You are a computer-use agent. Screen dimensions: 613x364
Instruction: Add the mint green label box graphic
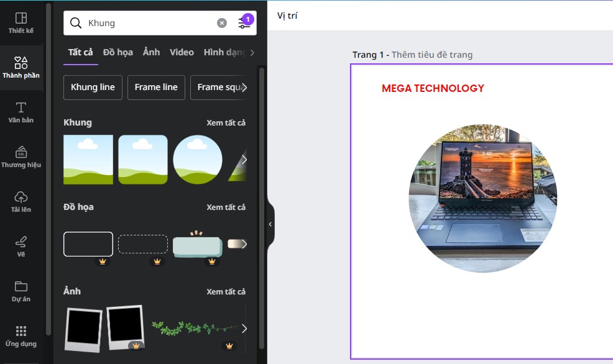pos(198,245)
